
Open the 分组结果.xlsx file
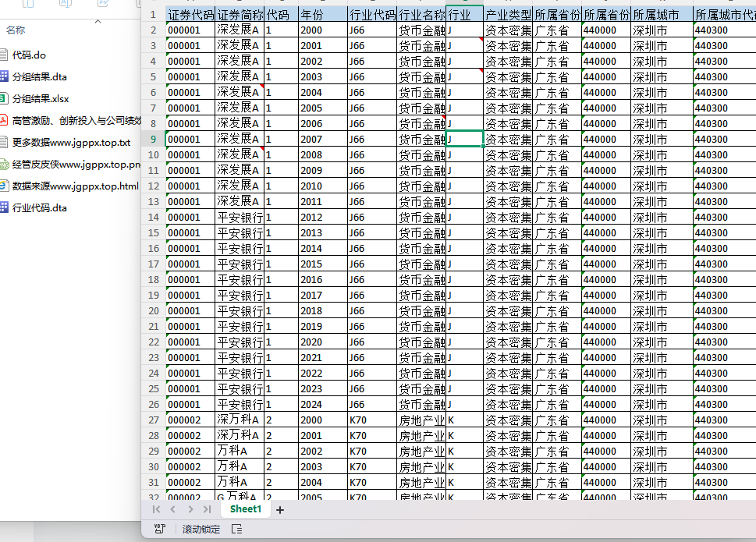coord(41,99)
